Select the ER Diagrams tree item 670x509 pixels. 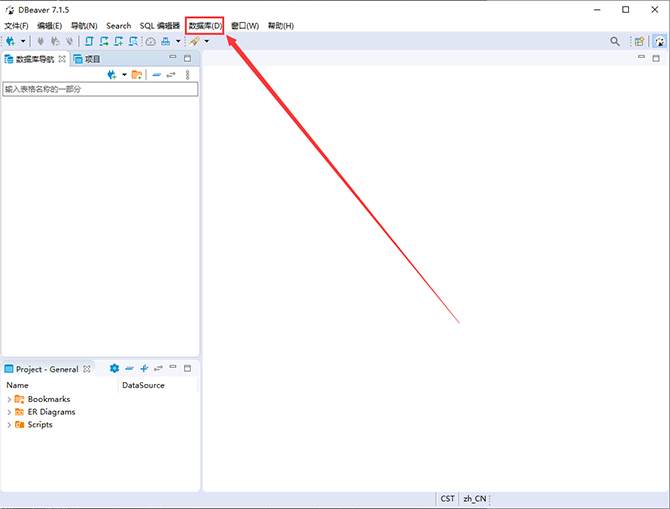click(x=51, y=412)
